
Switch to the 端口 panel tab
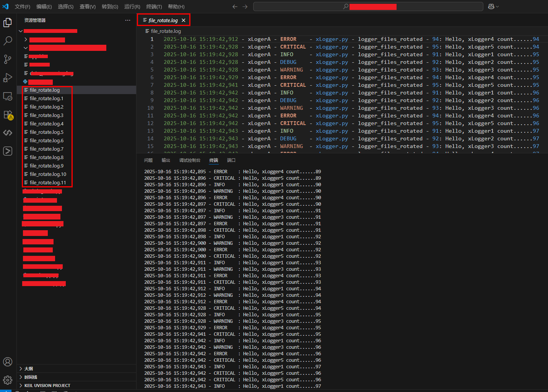[x=231, y=160]
